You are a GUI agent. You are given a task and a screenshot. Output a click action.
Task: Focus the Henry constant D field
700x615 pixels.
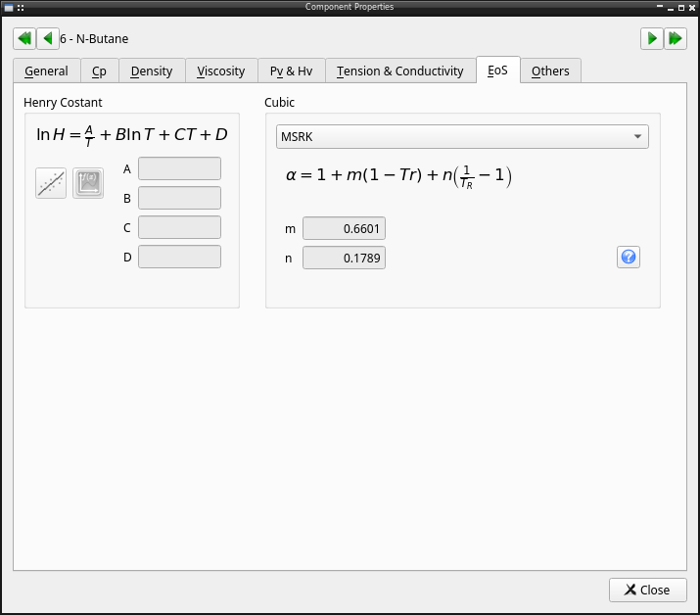(179, 257)
